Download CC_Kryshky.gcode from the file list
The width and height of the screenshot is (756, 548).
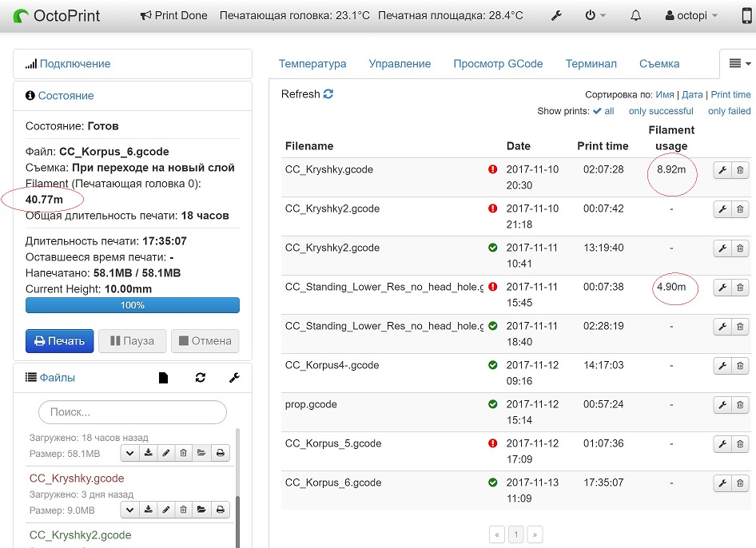[x=148, y=510]
